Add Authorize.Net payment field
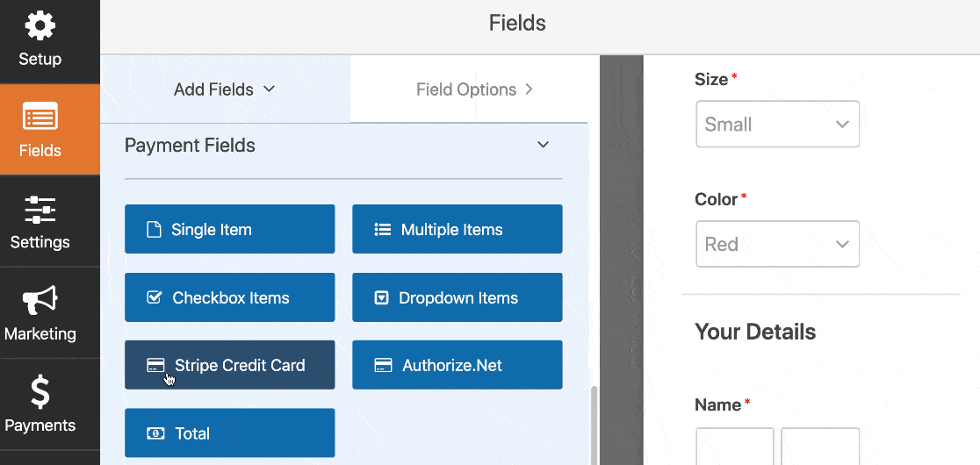Screen dimensions: 980x465 click(457, 364)
